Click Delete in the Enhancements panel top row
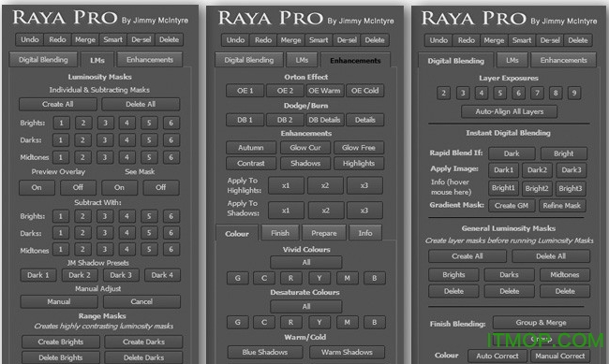 click(x=375, y=40)
